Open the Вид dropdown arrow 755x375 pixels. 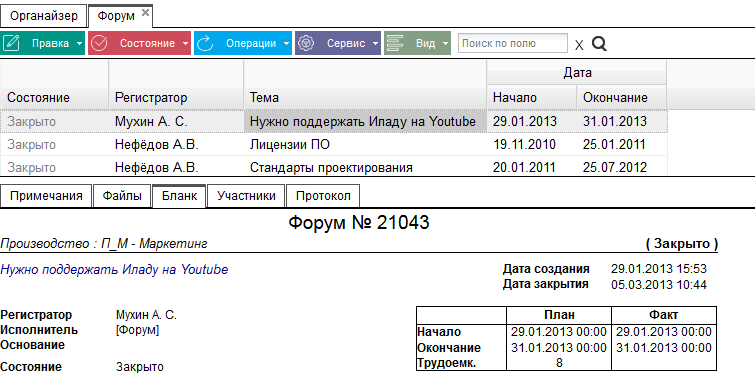coord(445,43)
